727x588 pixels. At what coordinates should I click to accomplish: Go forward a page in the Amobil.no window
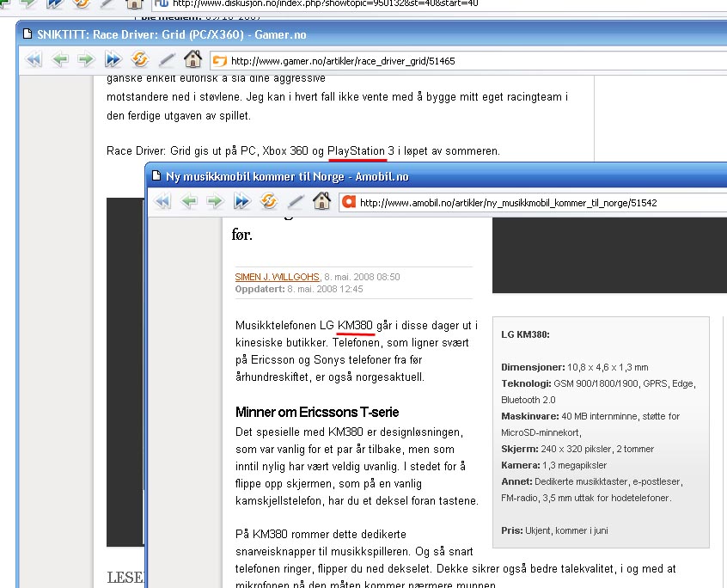pyautogui.click(x=215, y=202)
